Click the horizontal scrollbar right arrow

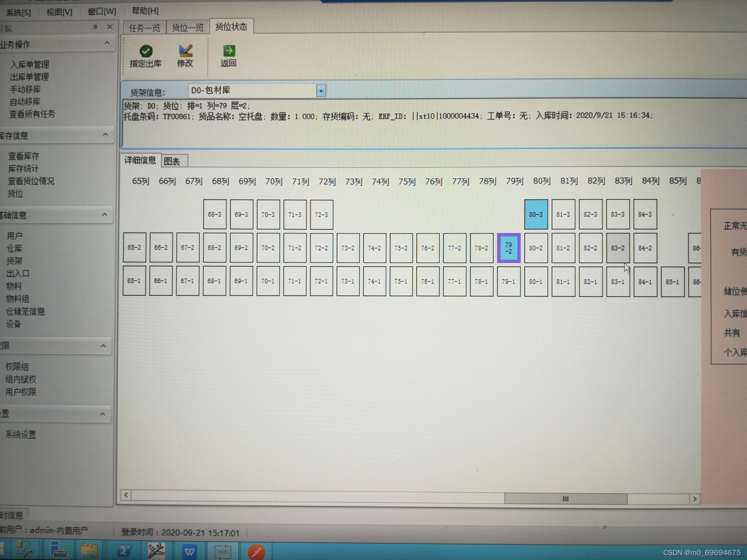point(695,499)
